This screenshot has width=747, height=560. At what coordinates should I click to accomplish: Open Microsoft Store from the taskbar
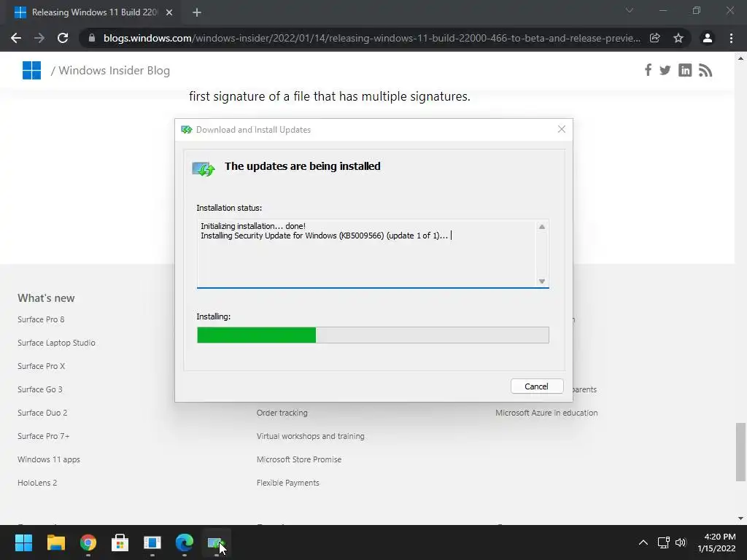[x=120, y=542]
